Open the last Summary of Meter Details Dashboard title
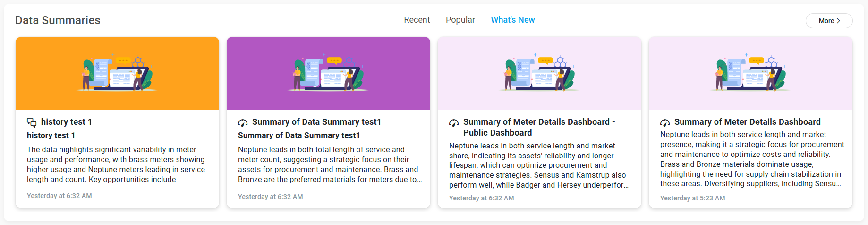Screen dimensions: 868x225 (747, 122)
